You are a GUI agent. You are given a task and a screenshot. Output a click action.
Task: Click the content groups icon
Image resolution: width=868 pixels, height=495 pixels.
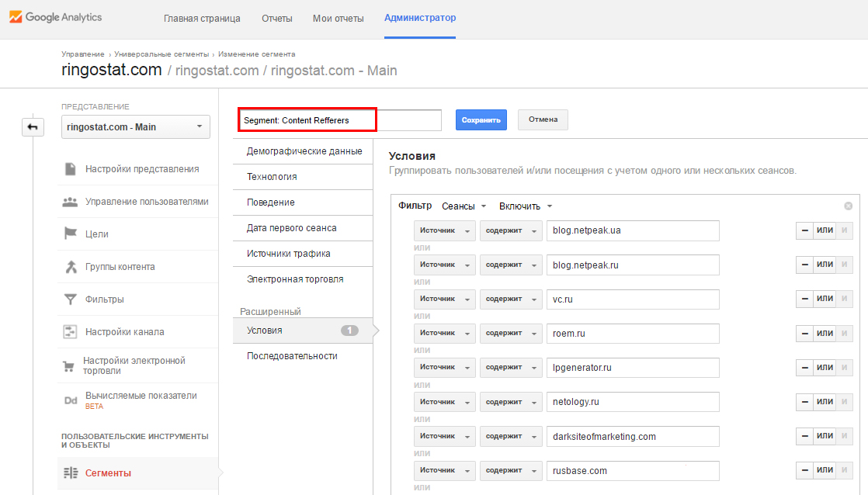pos(71,267)
